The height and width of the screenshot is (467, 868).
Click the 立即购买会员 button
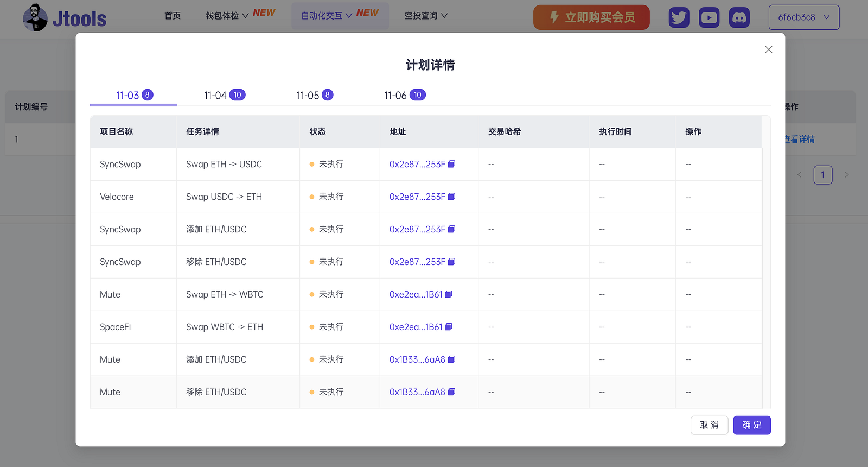(591, 17)
